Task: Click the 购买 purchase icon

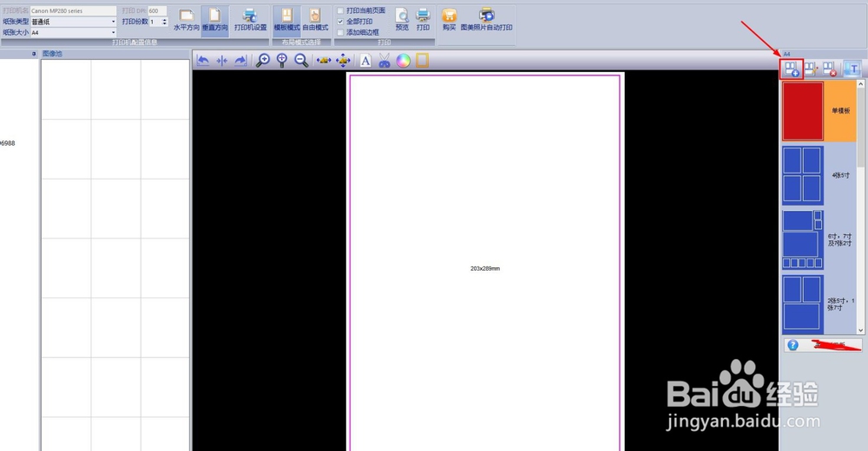Action: coord(450,20)
